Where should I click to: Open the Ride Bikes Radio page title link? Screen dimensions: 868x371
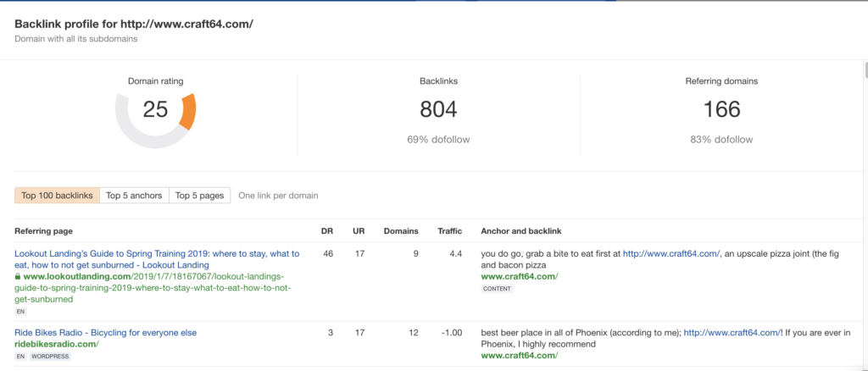(105, 333)
